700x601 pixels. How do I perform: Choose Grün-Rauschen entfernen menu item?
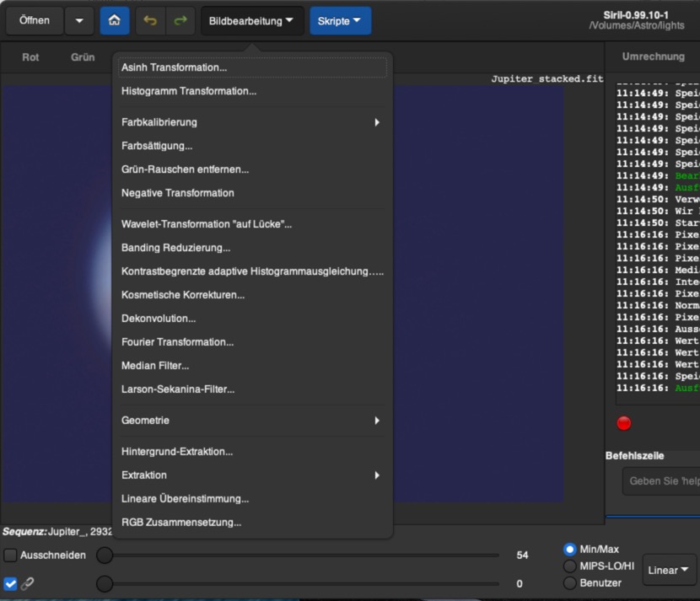185,169
